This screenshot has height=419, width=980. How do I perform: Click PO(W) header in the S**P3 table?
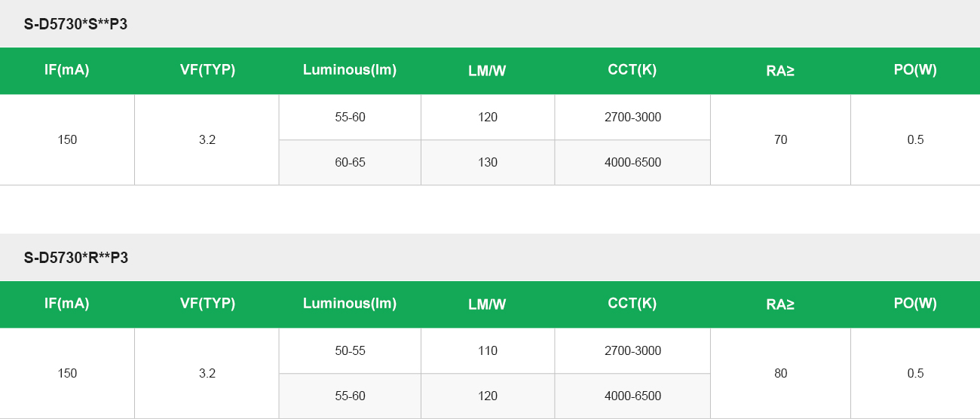click(915, 70)
